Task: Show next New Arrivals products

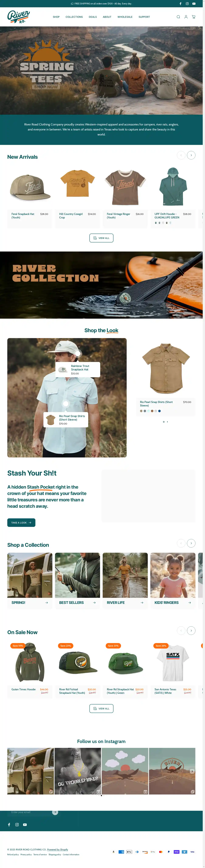Action: point(191,155)
